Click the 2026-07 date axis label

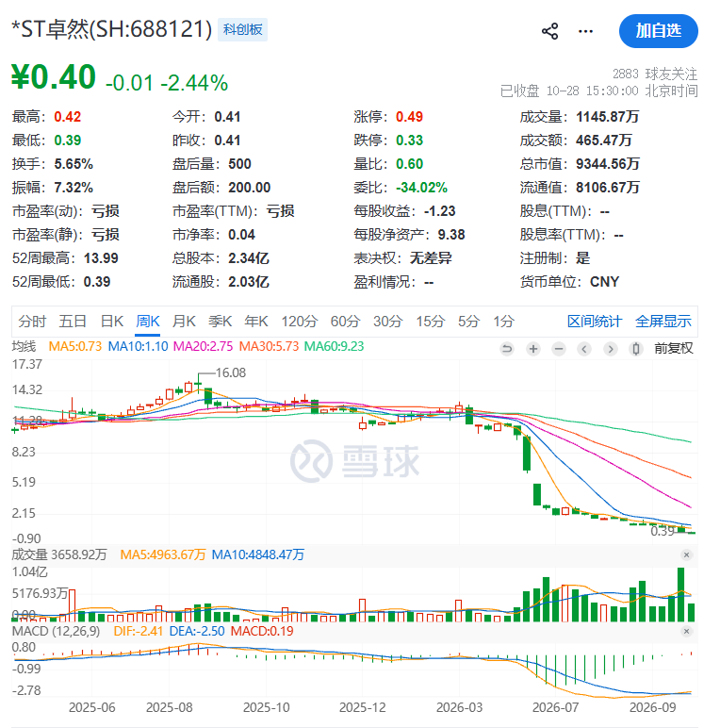(555, 707)
